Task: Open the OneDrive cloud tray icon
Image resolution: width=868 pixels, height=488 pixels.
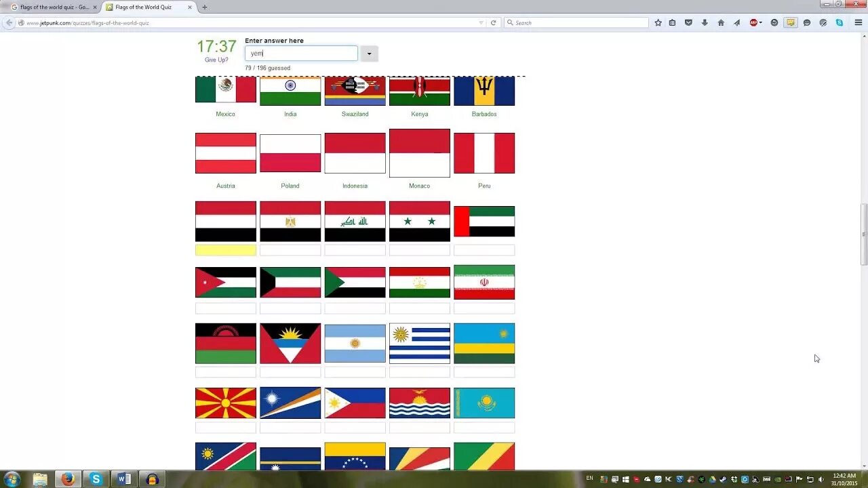Action: point(647,479)
